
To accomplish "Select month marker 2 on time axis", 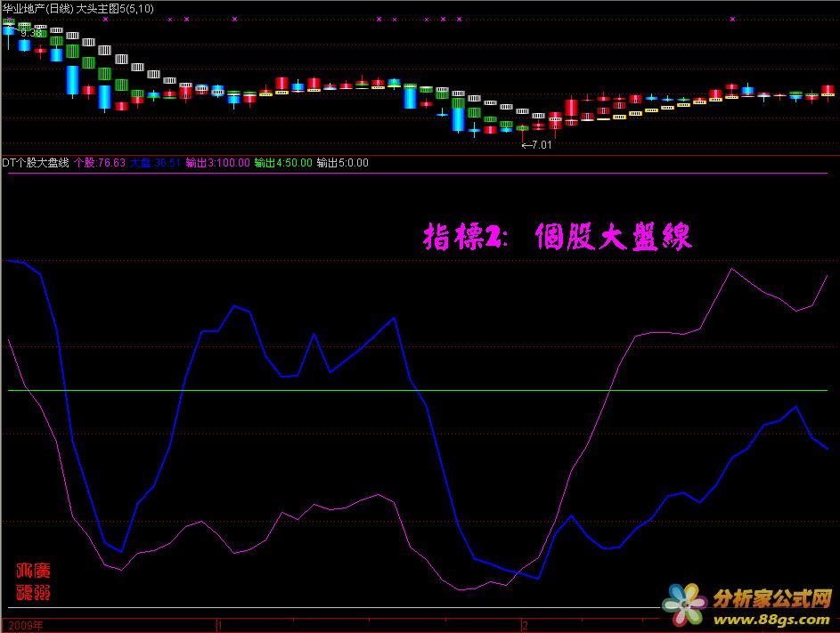I will coord(525,625).
